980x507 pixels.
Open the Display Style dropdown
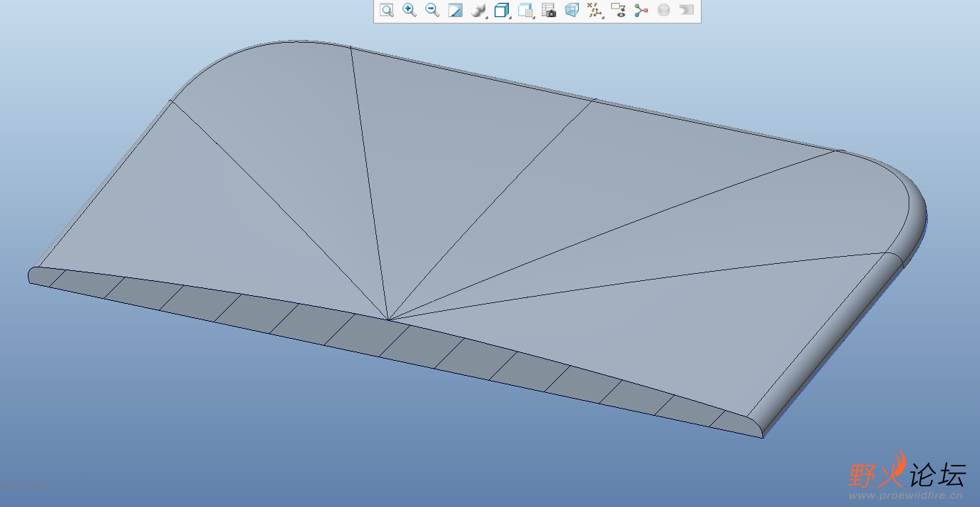tap(479, 10)
